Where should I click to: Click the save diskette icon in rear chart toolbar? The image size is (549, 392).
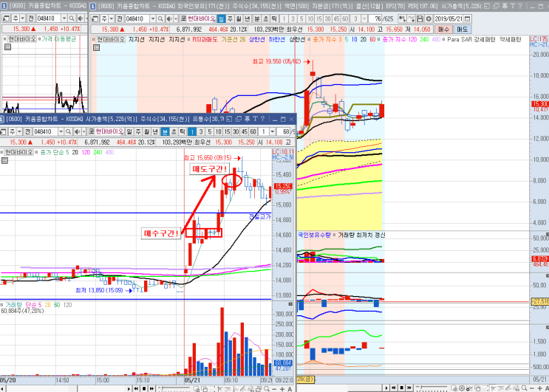click(x=420, y=18)
